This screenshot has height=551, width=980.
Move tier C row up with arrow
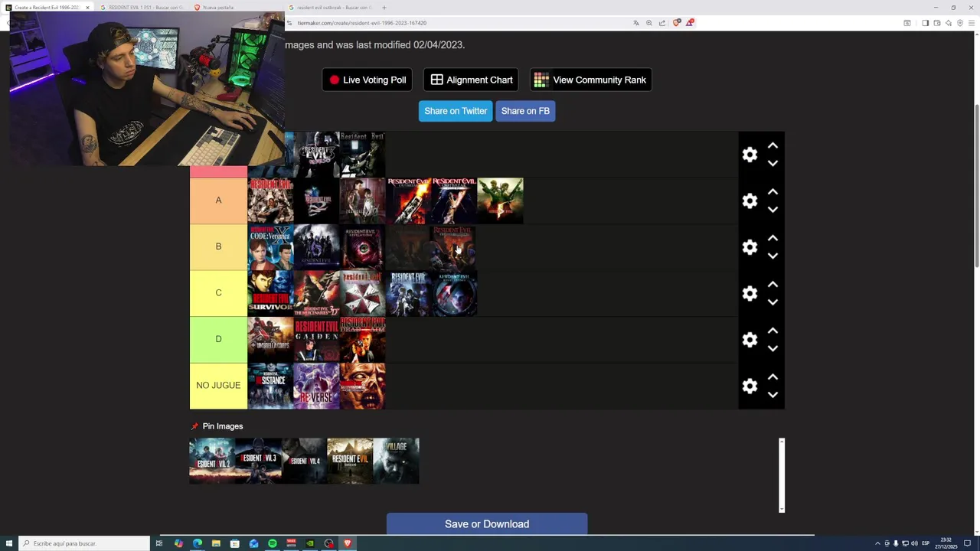tap(773, 285)
